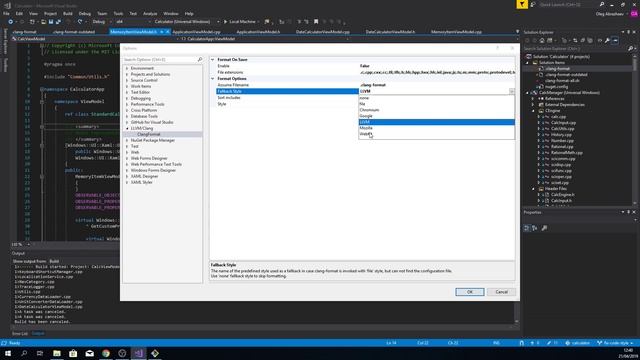
Task: Switch to ApplicationViewModel.cpp tab
Action: coord(196,31)
